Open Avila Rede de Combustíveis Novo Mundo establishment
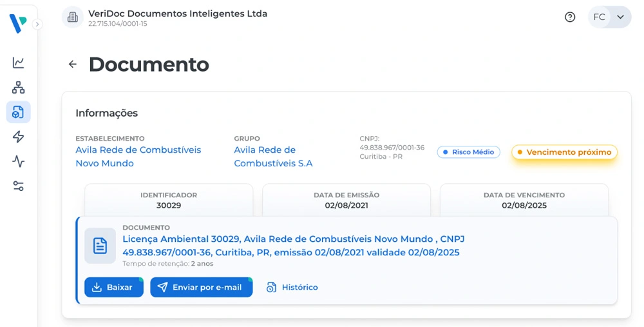The width and height of the screenshot is (644, 327). point(138,157)
